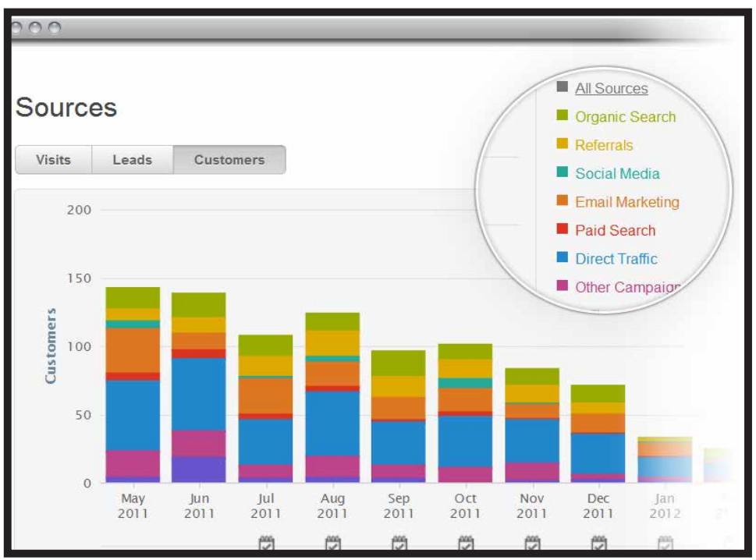Open the calendar event icon under Nov 2011

pos(532,543)
